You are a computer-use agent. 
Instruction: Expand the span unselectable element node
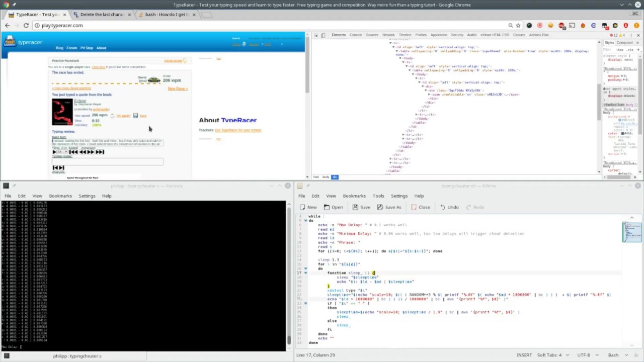(429, 95)
